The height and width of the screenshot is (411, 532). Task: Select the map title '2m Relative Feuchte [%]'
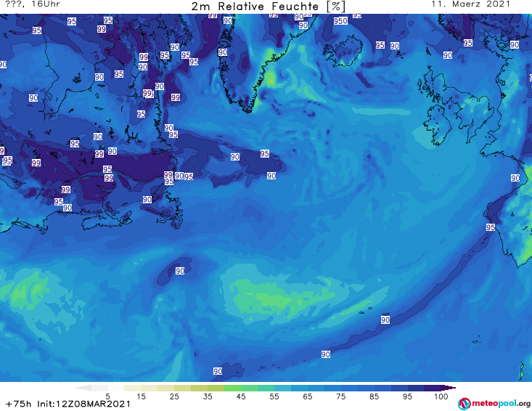click(x=268, y=7)
